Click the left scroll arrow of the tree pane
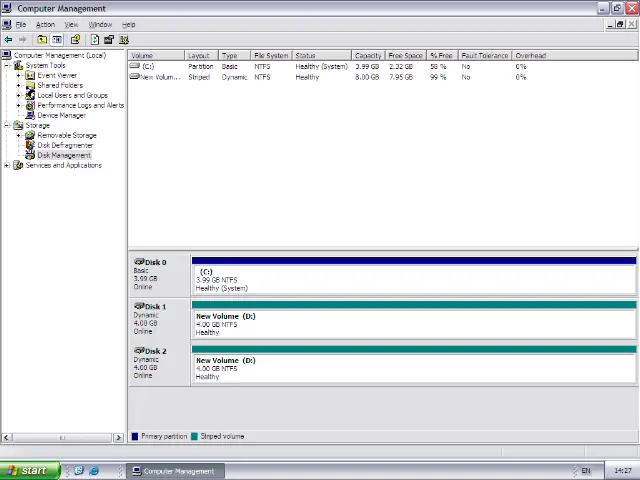This screenshot has width=640, height=480. click(6, 438)
